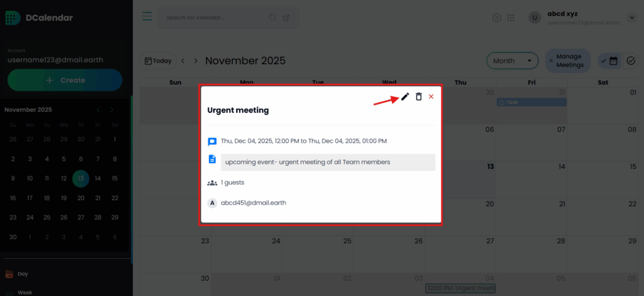Close the Urgent meeting popup

point(431,96)
